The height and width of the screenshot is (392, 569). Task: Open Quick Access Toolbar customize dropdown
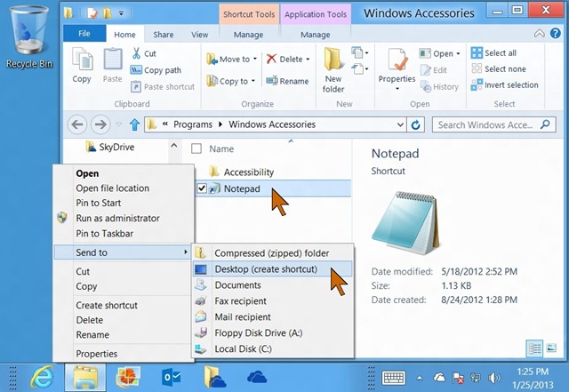pos(121,14)
